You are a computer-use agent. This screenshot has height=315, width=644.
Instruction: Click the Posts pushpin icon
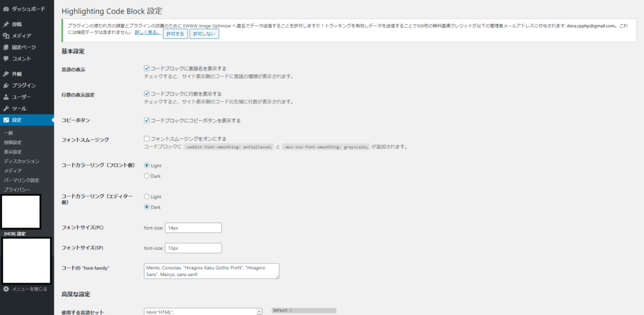pos(6,25)
